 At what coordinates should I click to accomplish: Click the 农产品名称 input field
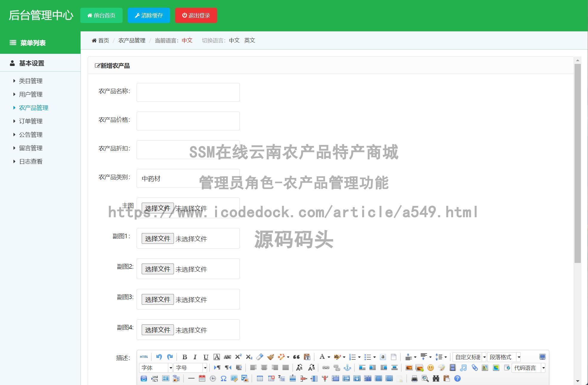click(188, 92)
